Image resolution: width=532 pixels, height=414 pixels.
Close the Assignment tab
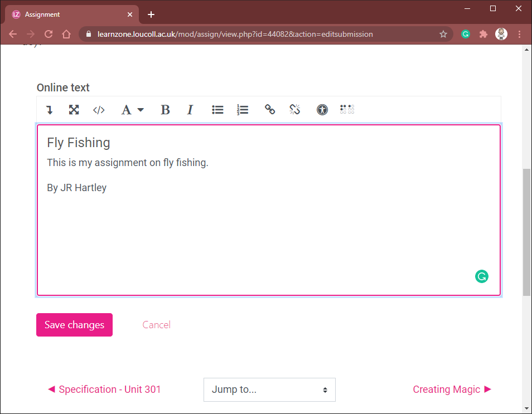130,14
